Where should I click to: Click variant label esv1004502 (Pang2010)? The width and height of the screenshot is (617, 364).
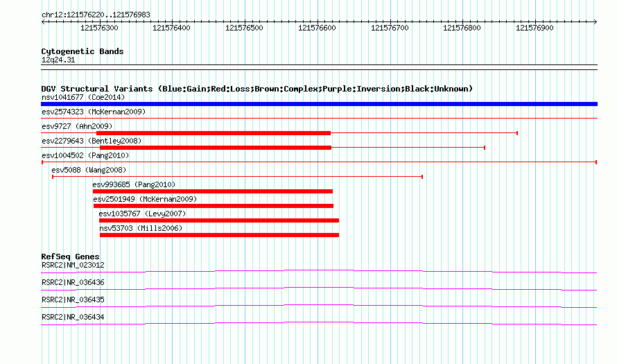[85, 155]
